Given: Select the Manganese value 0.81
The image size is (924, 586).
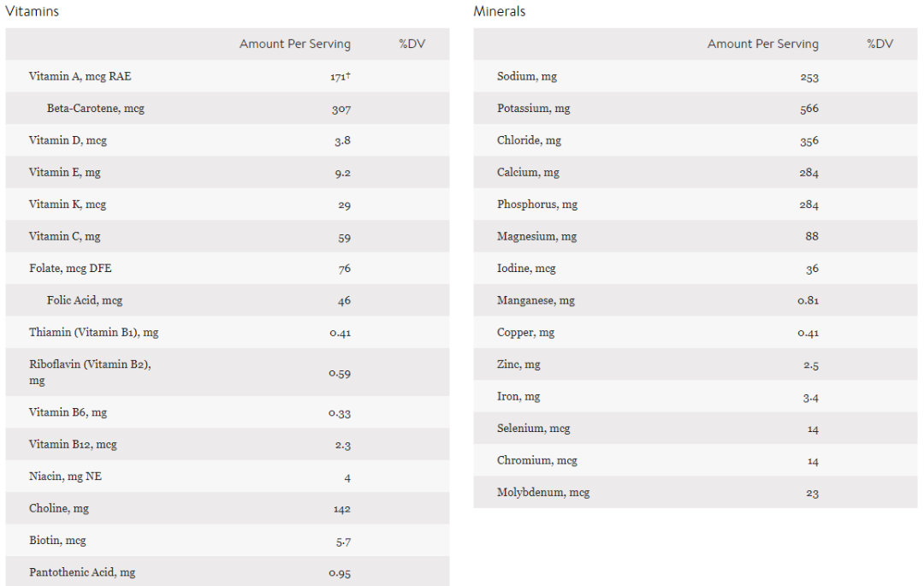Looking at the screenshot, I should click(x=808, y=301).
